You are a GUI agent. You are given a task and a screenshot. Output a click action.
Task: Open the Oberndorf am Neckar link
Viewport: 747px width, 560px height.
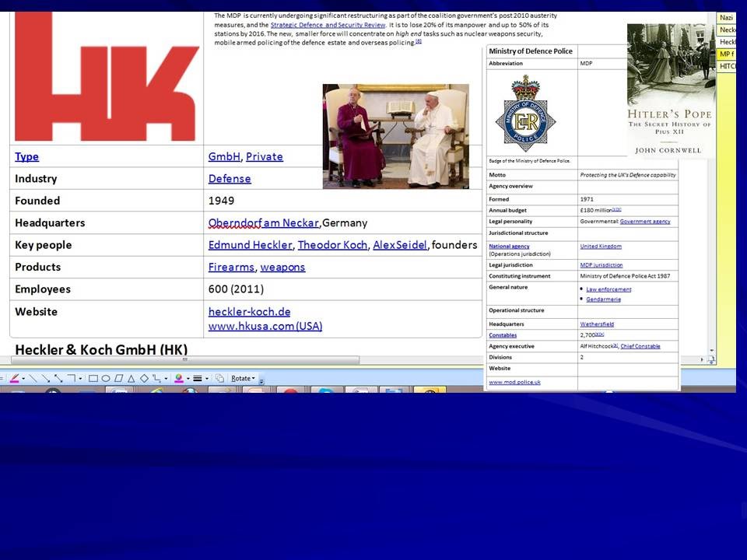point(264,223)
